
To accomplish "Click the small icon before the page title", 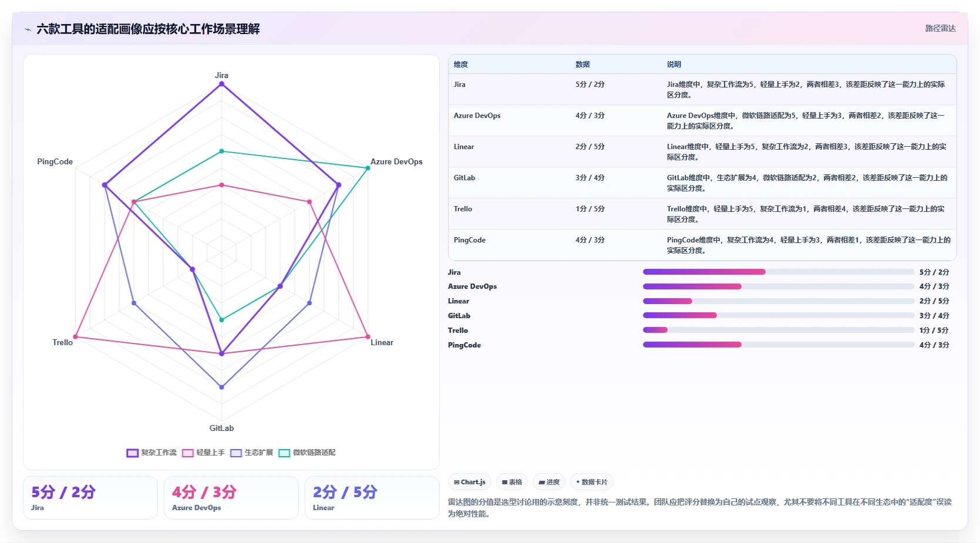I will [28, 29].
